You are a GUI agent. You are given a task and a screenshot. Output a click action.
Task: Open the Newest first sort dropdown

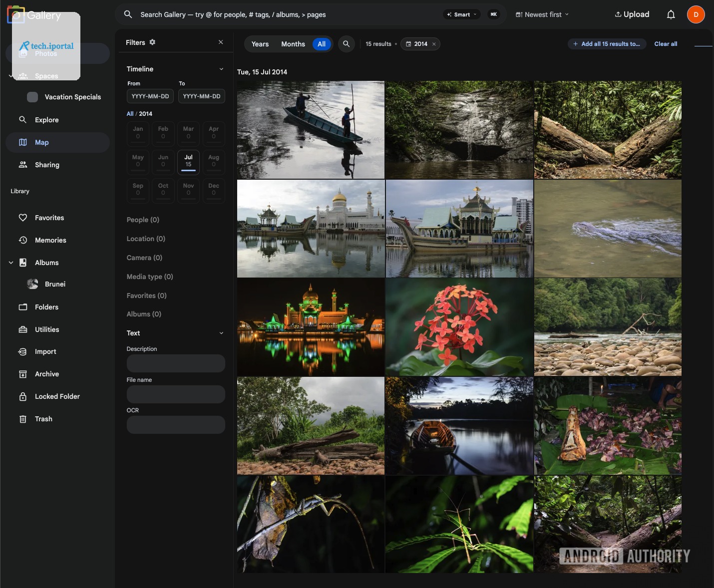(542, 14)
